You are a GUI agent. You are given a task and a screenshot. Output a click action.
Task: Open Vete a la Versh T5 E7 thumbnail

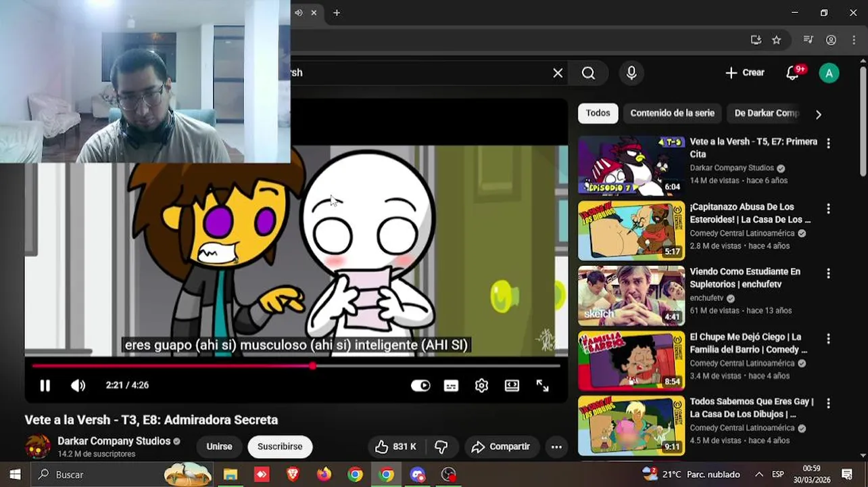(x=631, y=166)
